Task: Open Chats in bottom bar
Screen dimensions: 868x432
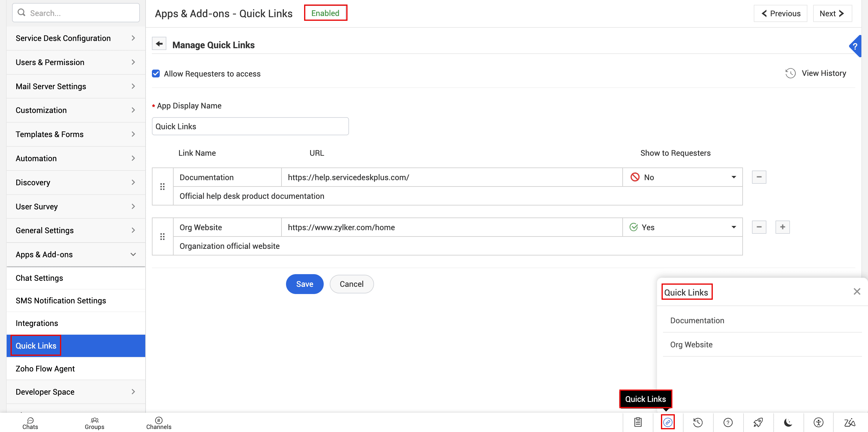Action: 30,423
